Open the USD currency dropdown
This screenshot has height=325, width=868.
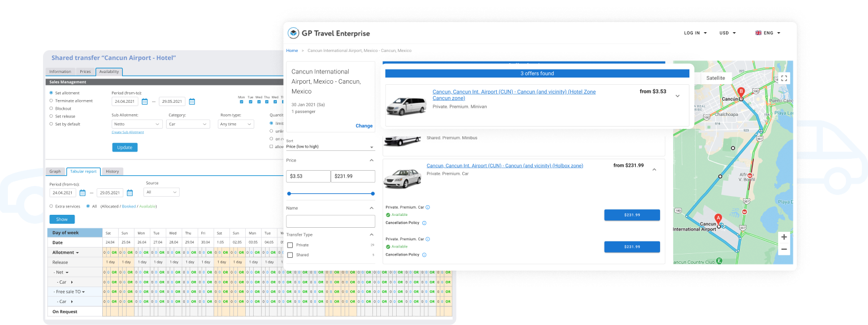[728, 33]
